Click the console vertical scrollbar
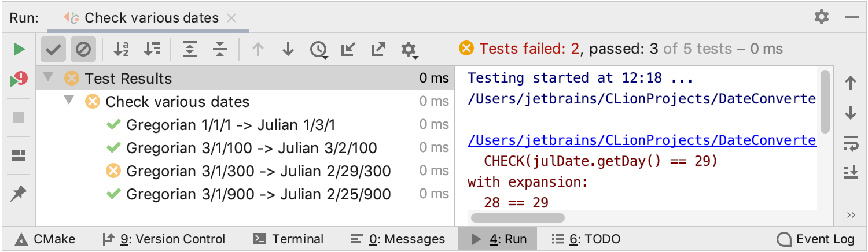 point(825,102)
